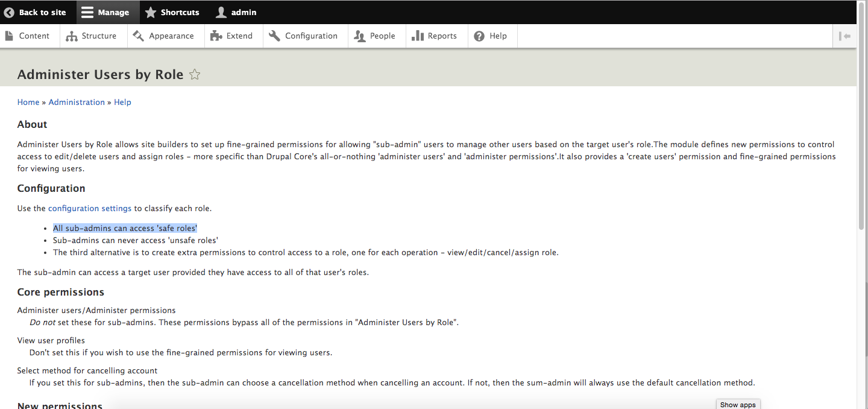Viewport: 868px width, 409px height.
Task: Toggle the toolbar orientation arrow button
Action: (x=845, y=36)
